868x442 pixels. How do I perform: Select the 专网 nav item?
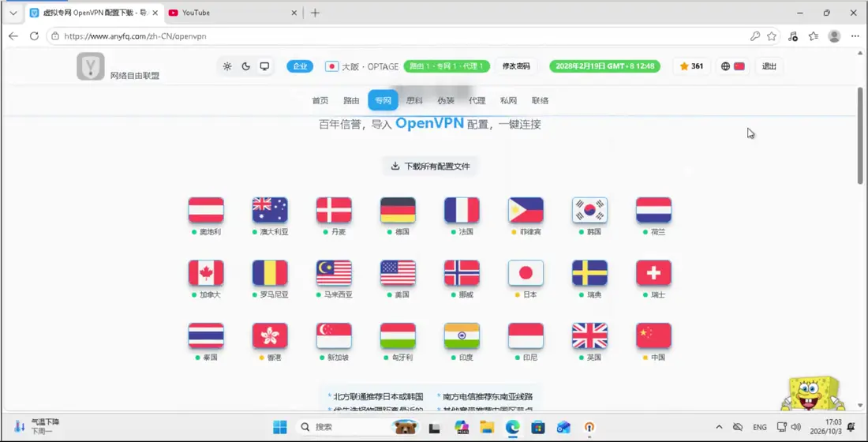click(383, 101)
